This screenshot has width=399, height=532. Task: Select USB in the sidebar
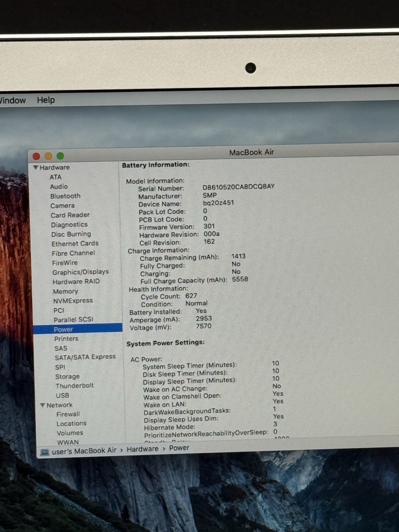(63, 396)
